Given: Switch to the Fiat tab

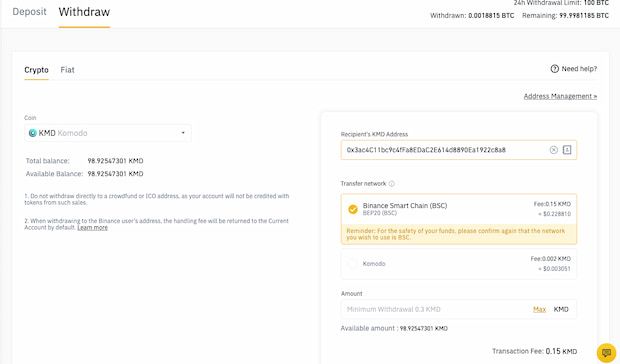Looking at the screenshot, I should [67, 70].
